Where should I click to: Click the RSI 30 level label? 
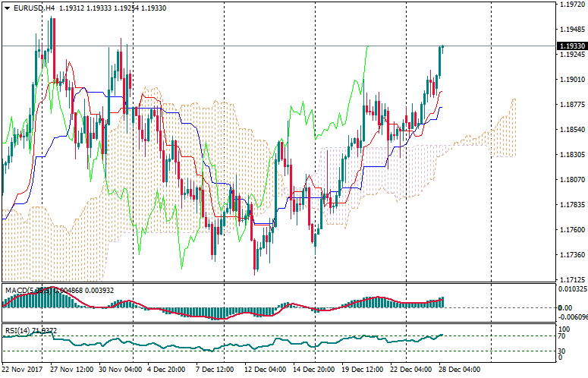tap(563, 351)
